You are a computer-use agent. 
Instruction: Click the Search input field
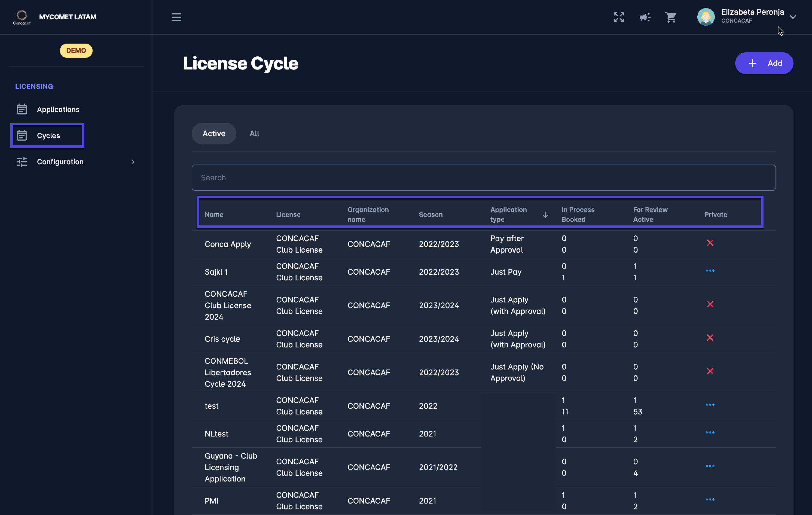pos(483,177)
